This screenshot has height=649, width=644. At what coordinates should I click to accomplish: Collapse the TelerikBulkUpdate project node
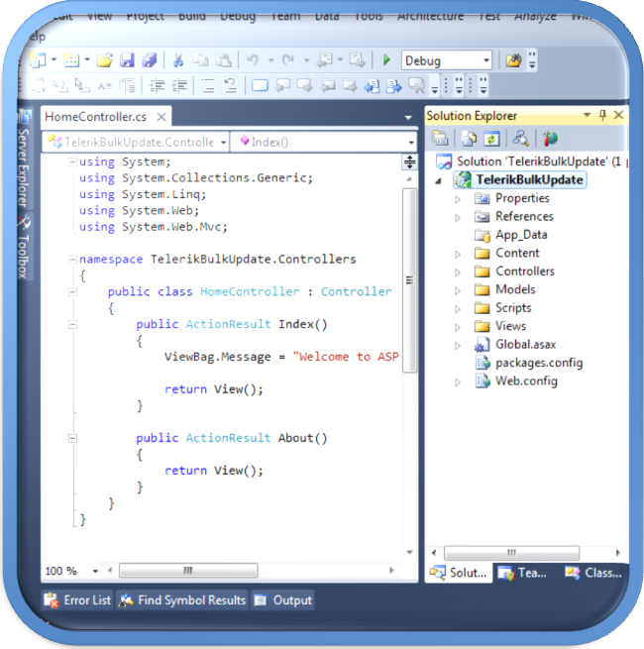(439, 181)
